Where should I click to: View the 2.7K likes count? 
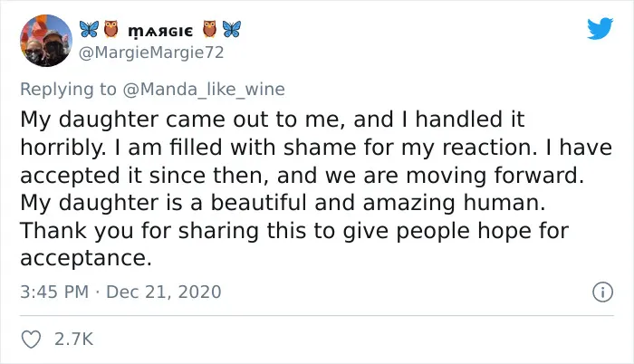(x=74, y=339)
